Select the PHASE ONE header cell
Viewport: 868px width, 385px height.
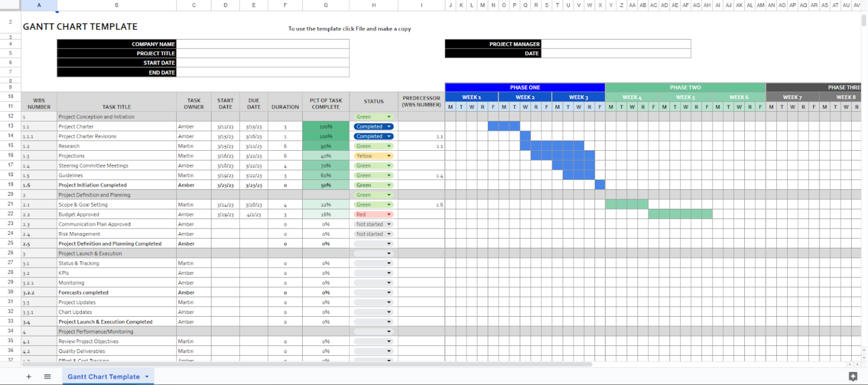pyautogui.click(x=524, y=88)
